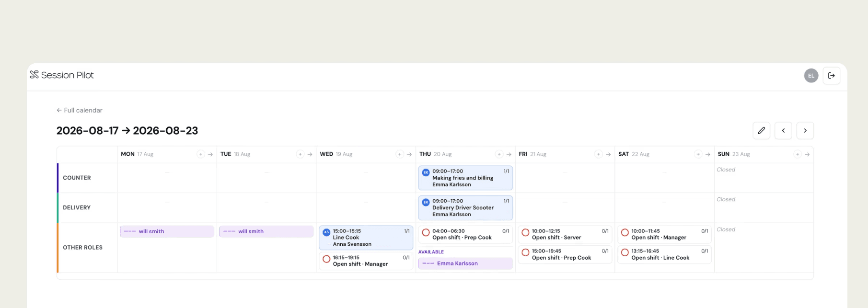The height and width of the screenshot is (308, 868).
Task: Click the DELIVERY row label
Action: [x=77, y=207]
